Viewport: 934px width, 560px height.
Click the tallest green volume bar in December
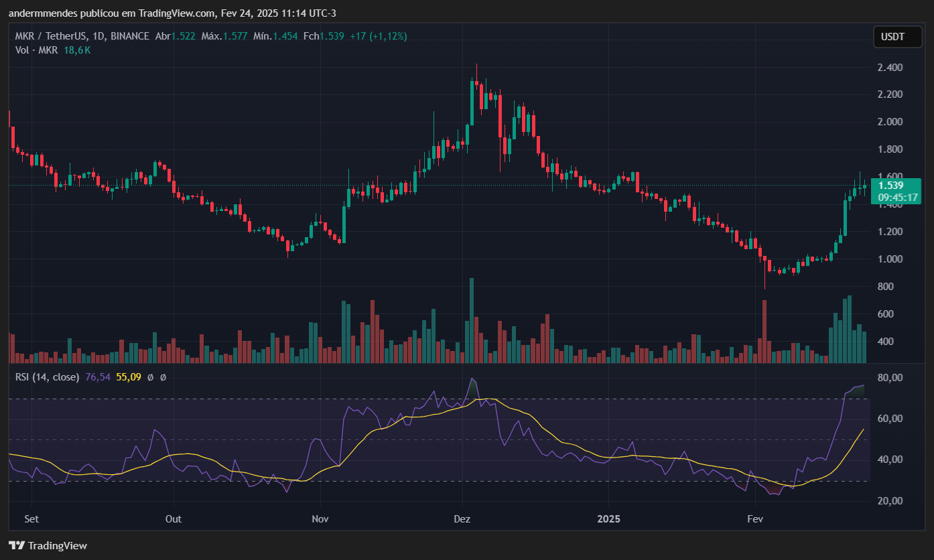[x=472, y=320]
